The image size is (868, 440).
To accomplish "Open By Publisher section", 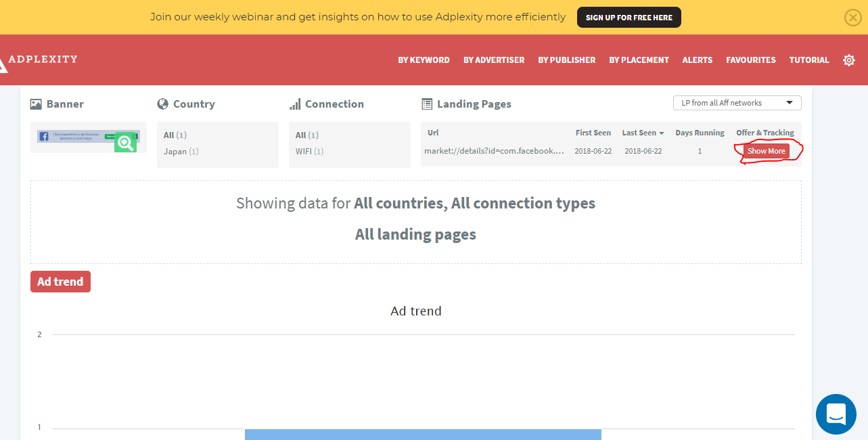I will click(566, 60).
